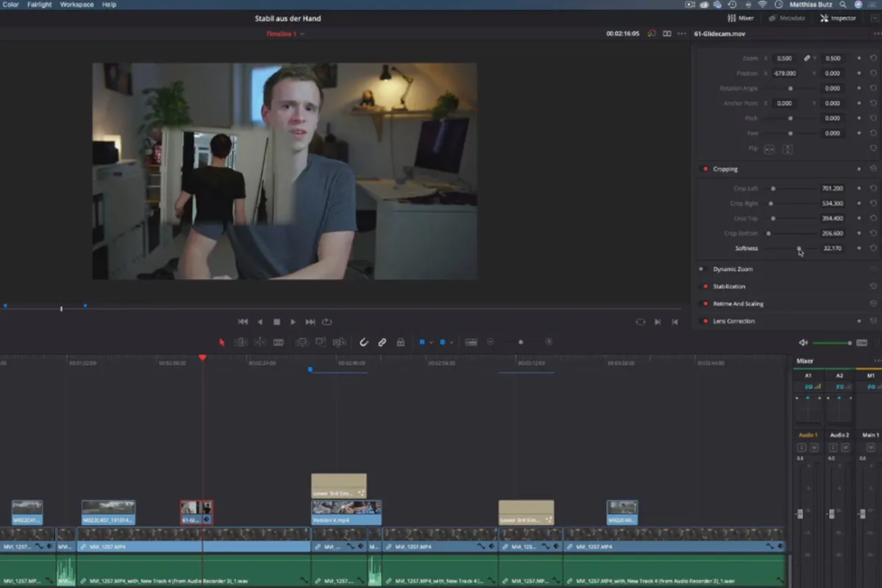Click the match frame icon below the viewer
This screenshot has height=588, width=882.
640,322
